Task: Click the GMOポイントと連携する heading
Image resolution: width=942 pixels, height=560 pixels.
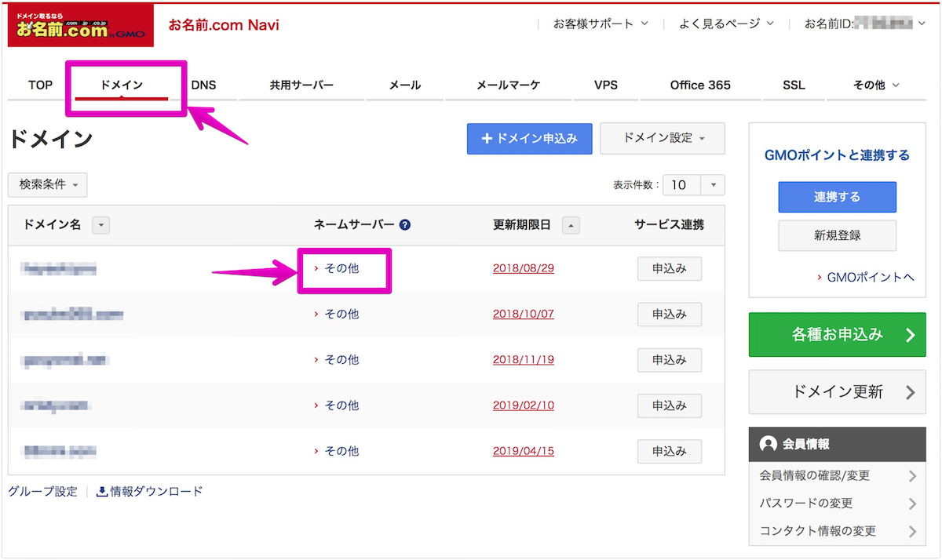Action: [838, 155]
